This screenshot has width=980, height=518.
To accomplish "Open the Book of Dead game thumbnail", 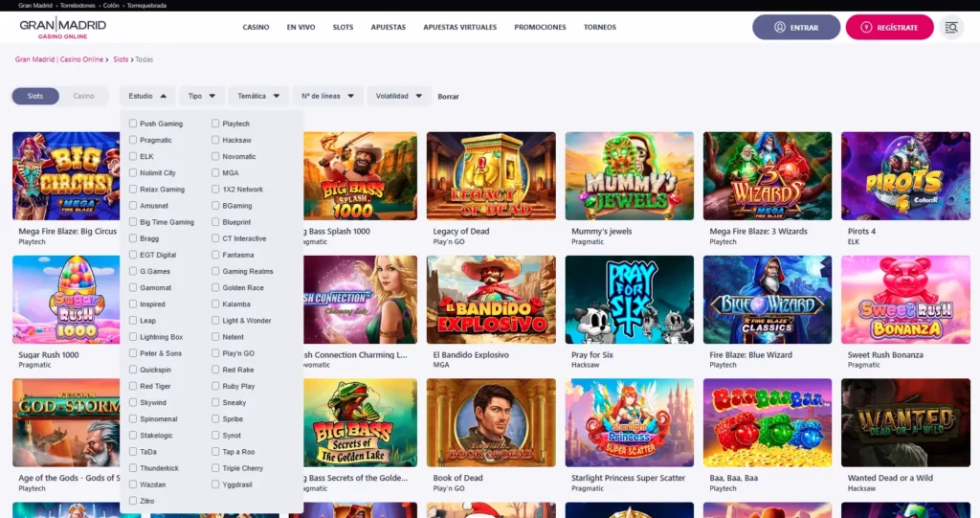I will (491, 422).
